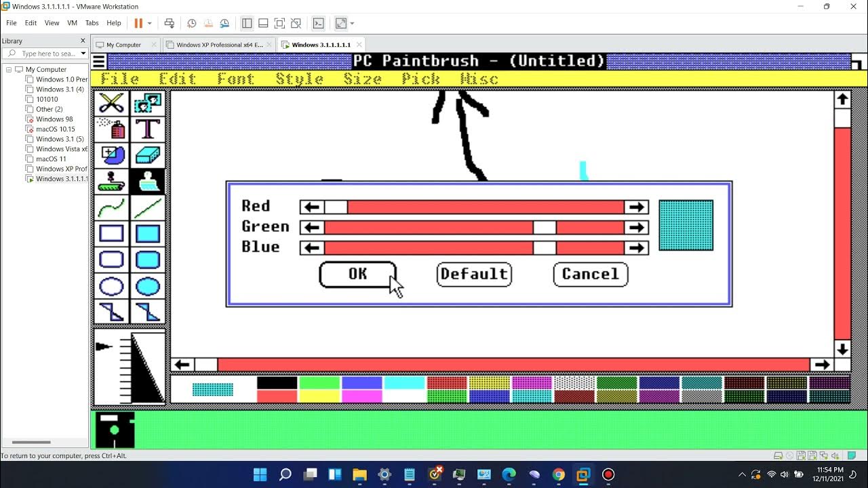The height and width of the screenshot is (488, 868).
Task: Click the line width selector box
Action: (x=130, y=367)
